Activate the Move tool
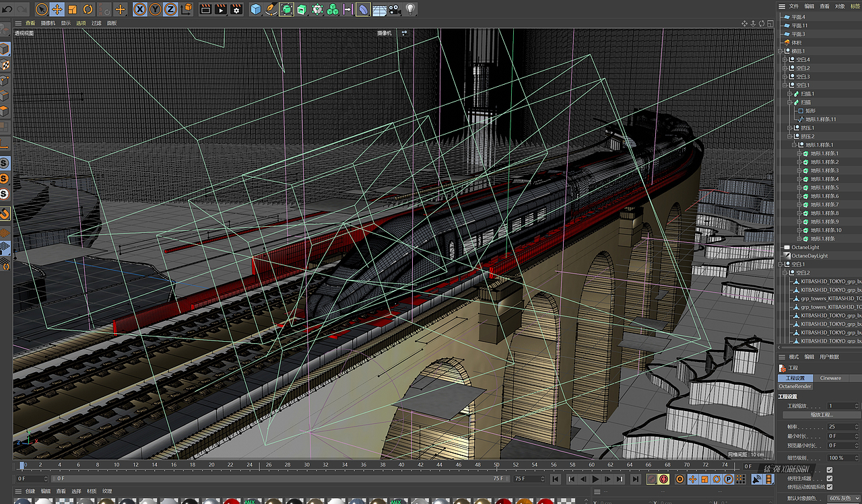862x504 pixels. [x=57, y=9]
